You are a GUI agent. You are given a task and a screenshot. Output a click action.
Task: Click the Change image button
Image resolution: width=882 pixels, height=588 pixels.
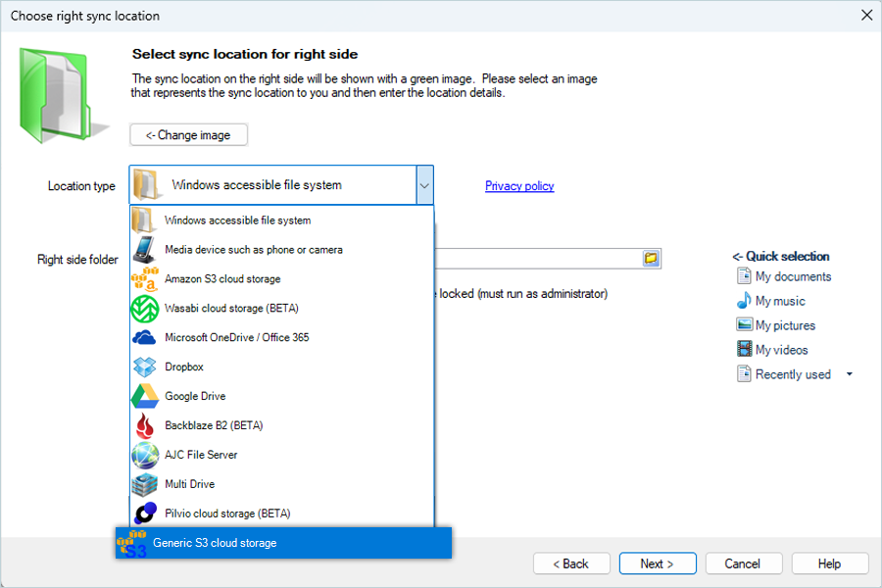188,135
